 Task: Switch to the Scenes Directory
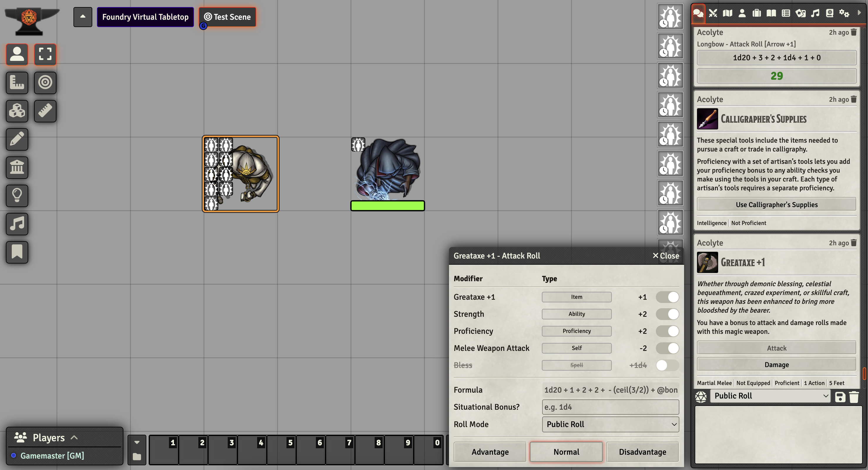[728, 13]
